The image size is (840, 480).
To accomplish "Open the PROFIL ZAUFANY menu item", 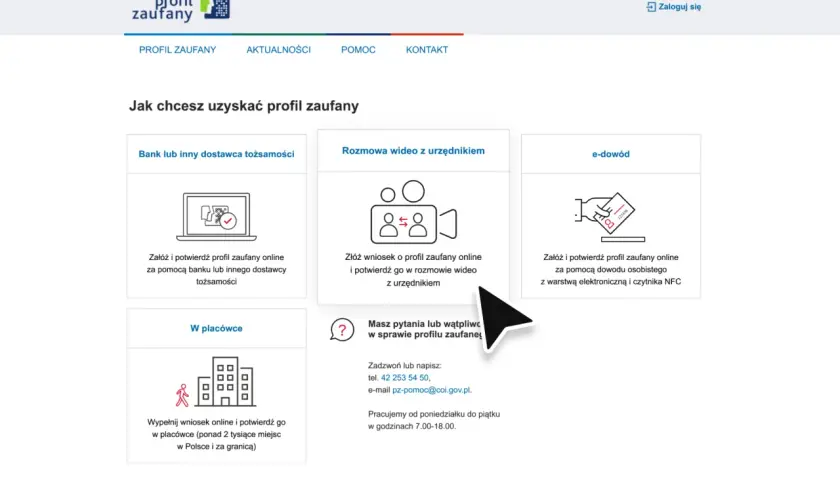I will tap(177, 50).
